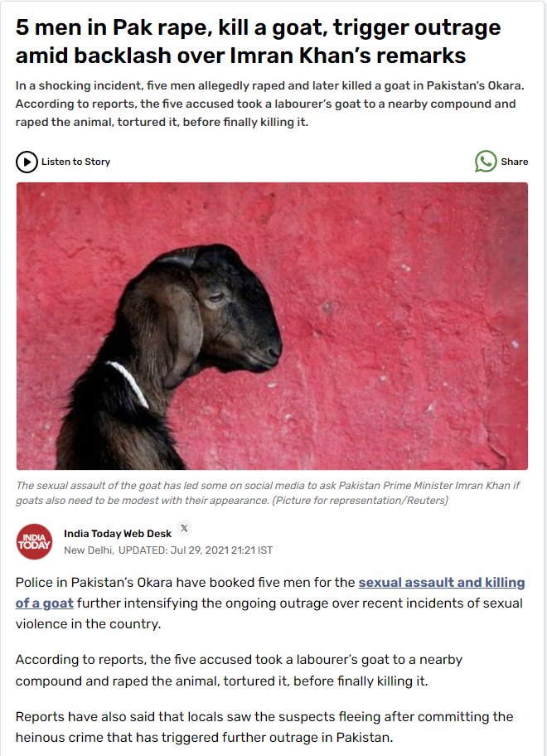
Task: Select the 'Listen to Story' label
Action: click(x=75, y=162)
